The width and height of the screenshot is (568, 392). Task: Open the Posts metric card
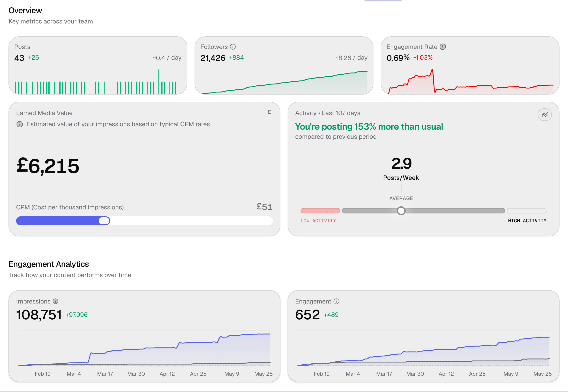[98, 65]
